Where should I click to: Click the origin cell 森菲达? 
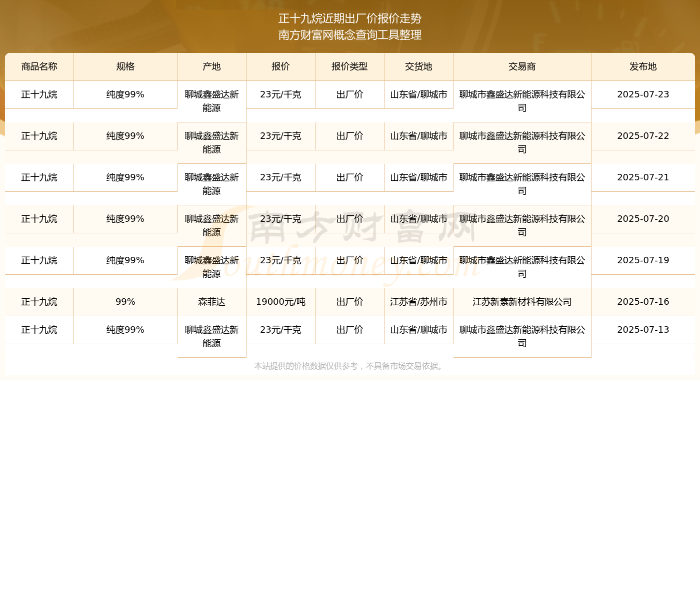point(212,302)
